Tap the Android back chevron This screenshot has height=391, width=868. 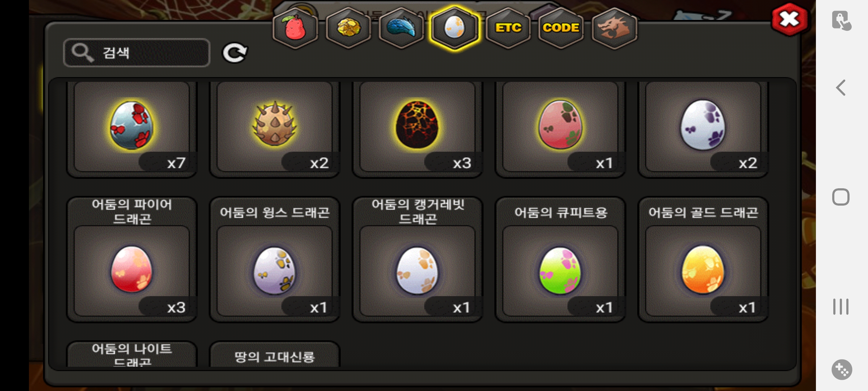tap(841, 88)
